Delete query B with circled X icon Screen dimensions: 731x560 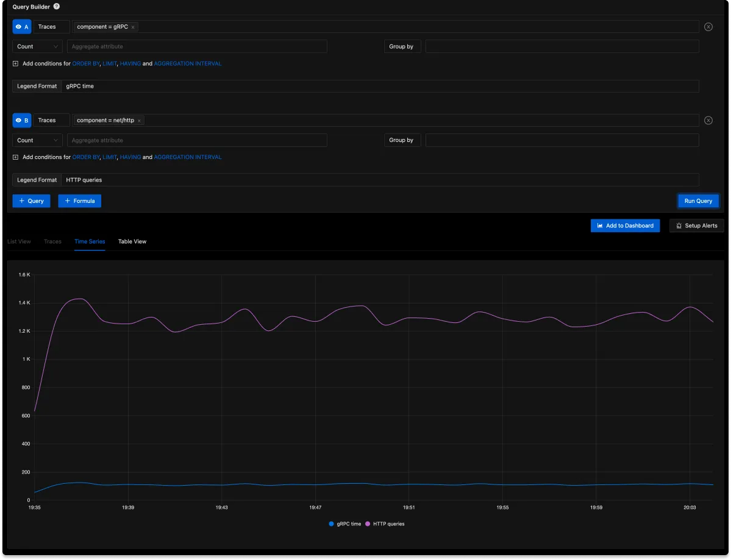[708, 120]
